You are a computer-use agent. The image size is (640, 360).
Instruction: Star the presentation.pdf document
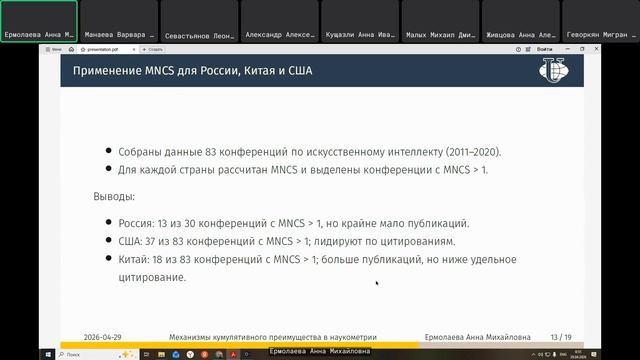(x=83, y=49)
